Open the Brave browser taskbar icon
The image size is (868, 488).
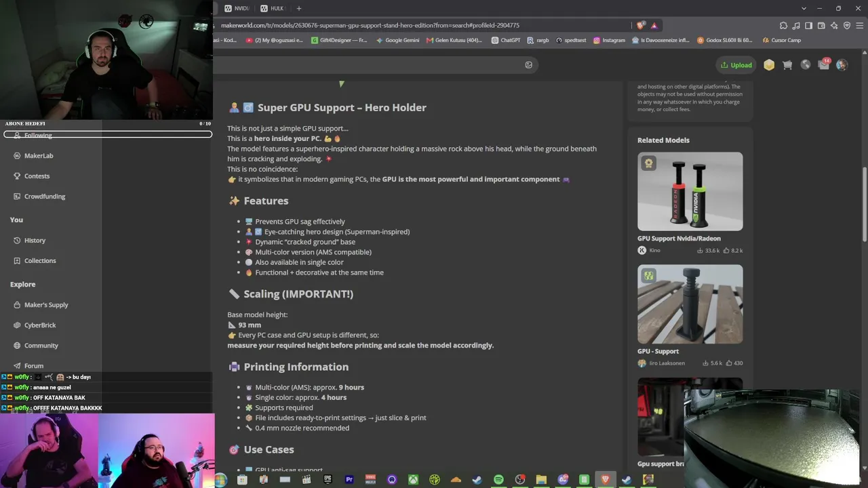pos(606,480)
